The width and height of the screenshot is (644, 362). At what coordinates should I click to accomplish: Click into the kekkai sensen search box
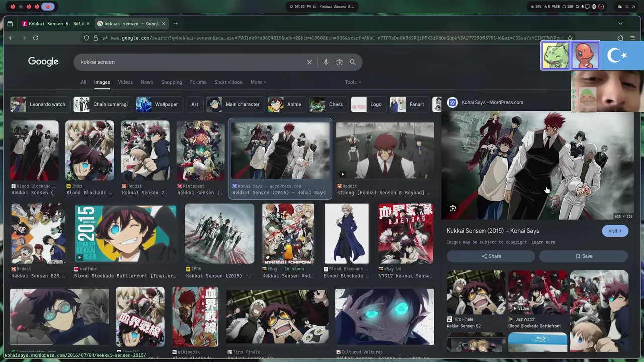point(191,62)
